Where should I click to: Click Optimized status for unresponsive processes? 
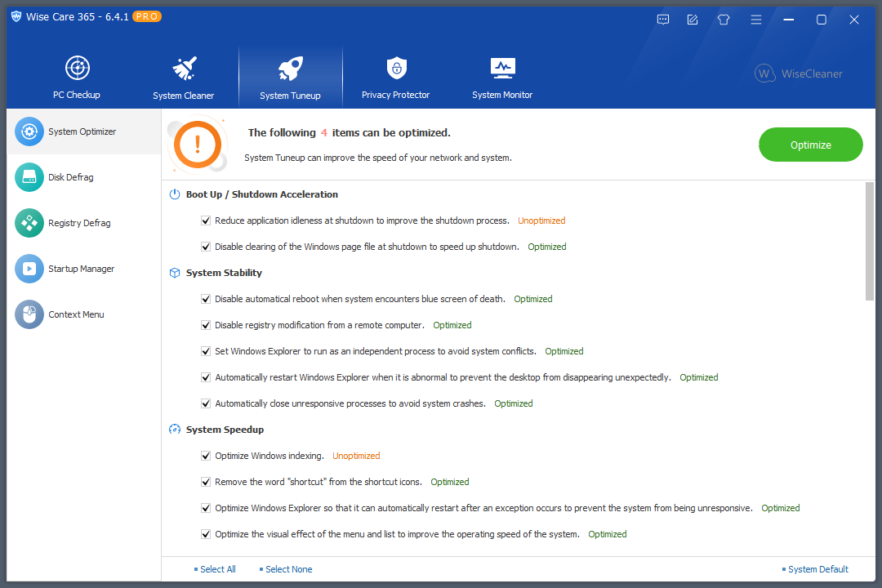click(514, 403)
